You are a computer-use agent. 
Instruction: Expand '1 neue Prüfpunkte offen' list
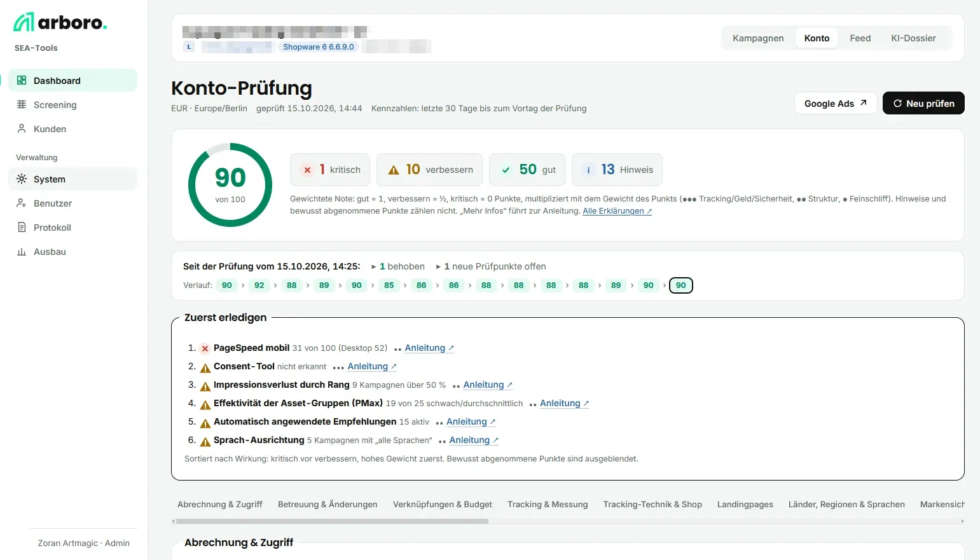[490, 267]
